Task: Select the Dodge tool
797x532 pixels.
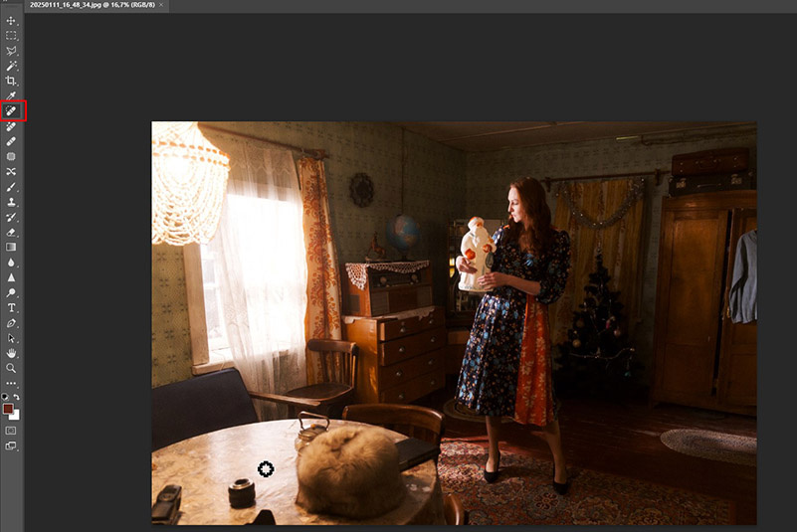Action: pos(11,292)
